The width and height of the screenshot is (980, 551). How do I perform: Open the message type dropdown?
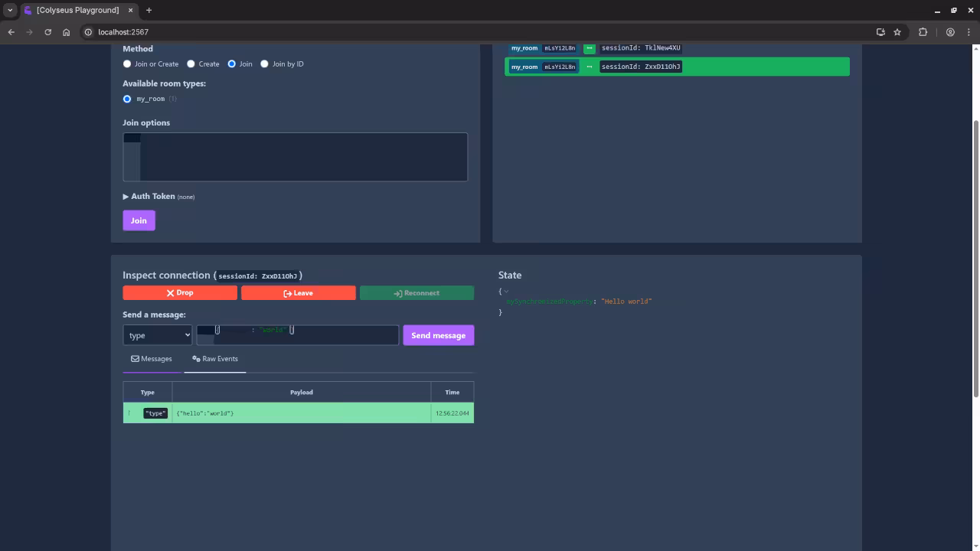[158, 335]
